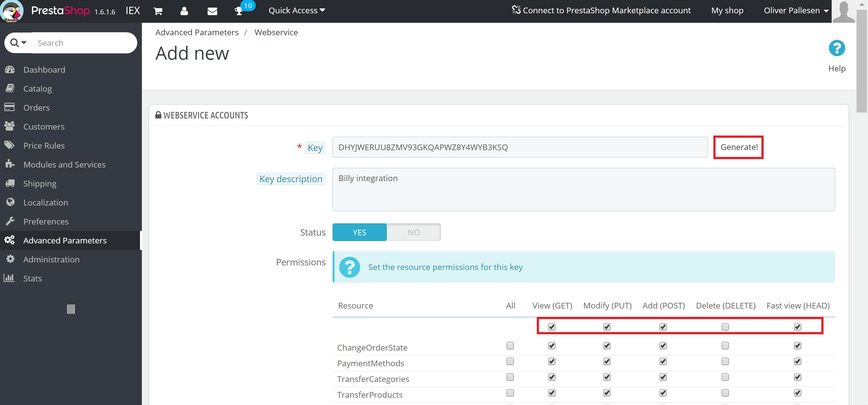Uncheck Add (POST) for TransferProducts
This screenshot has width=868, height=405.
[x=663, y=393]
